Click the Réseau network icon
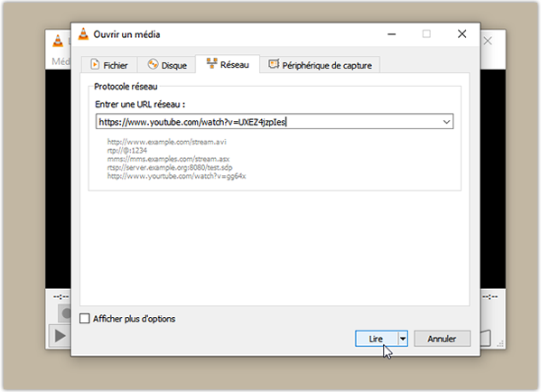The image size is (541, 392). [x=211, y=63]
